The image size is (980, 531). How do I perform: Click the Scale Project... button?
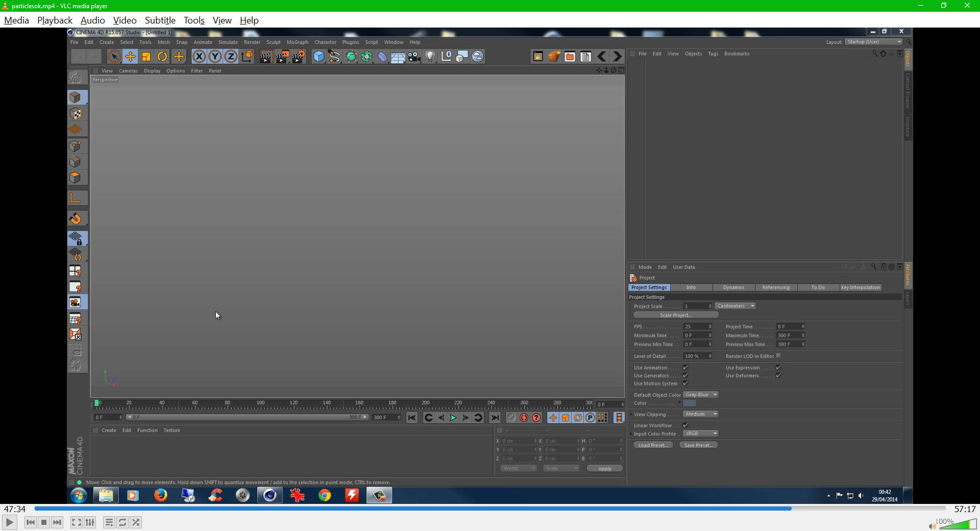pos(676,315)
